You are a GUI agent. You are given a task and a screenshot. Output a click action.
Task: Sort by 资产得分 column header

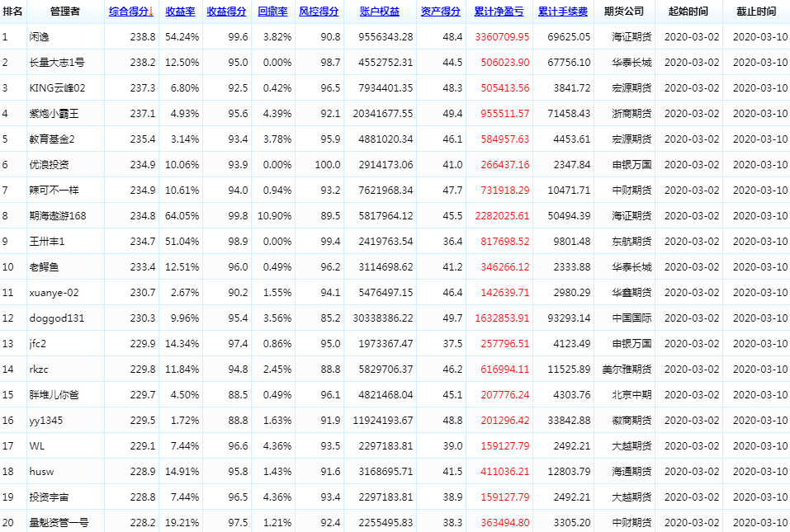coord(441,12)
